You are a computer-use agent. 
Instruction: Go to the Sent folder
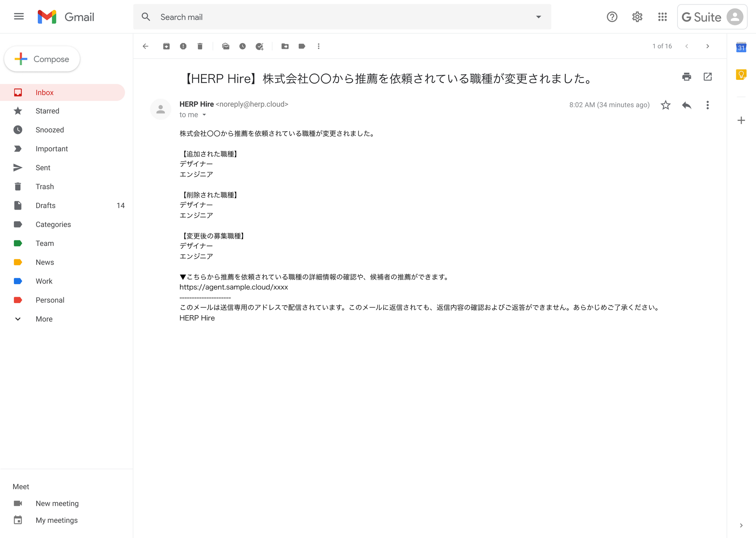[43, 168]
